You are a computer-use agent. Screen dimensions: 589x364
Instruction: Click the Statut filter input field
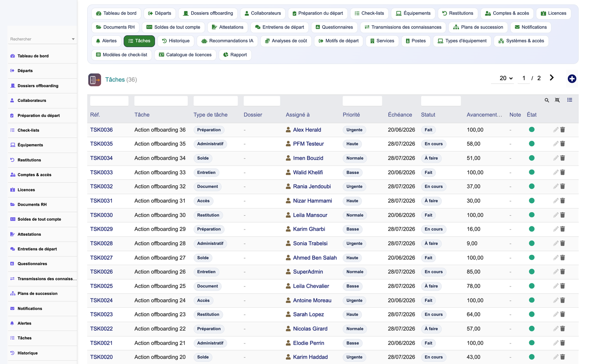(x=441, y=101)
